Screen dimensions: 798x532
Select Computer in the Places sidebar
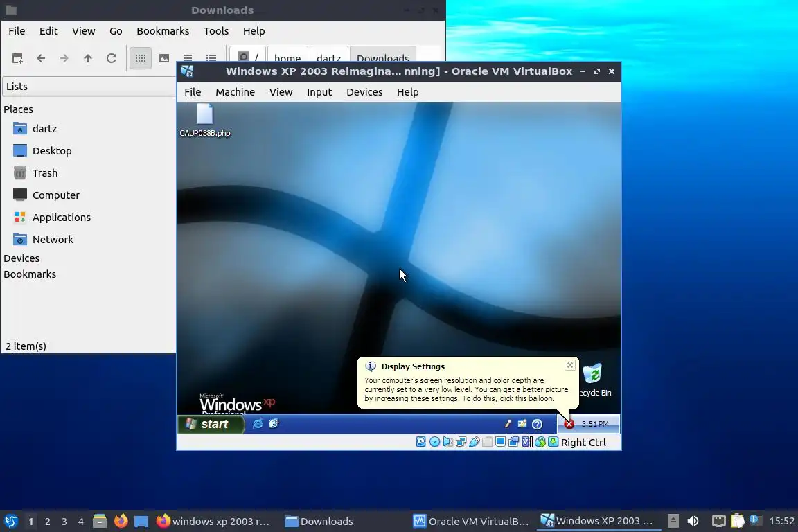[x=56, y=195]
